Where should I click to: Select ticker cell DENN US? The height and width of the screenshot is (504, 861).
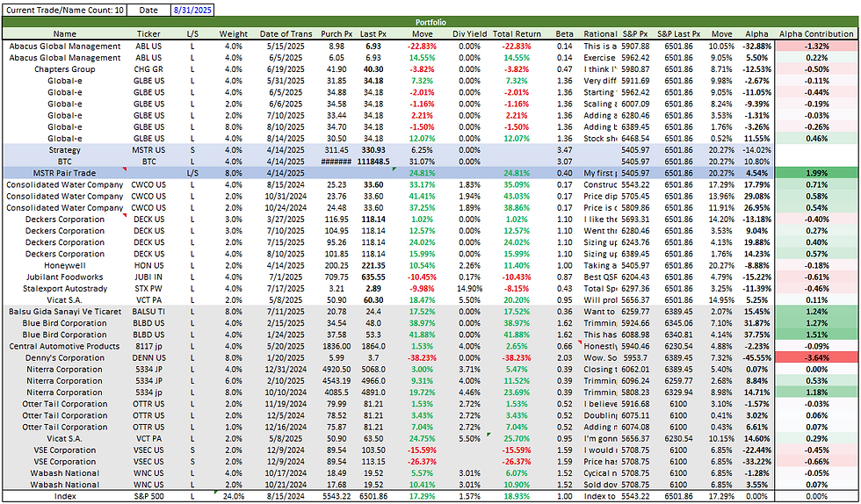click(148, 357)
